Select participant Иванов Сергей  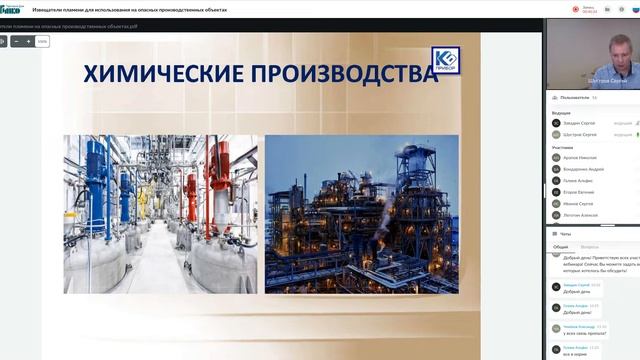[x=578, y=203]
